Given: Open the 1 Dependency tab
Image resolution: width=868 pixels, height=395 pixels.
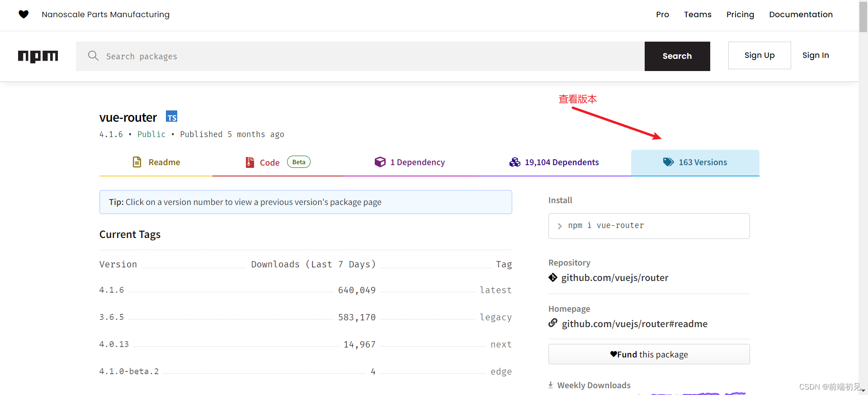Looking at the screenshot, I should [410, 162].
